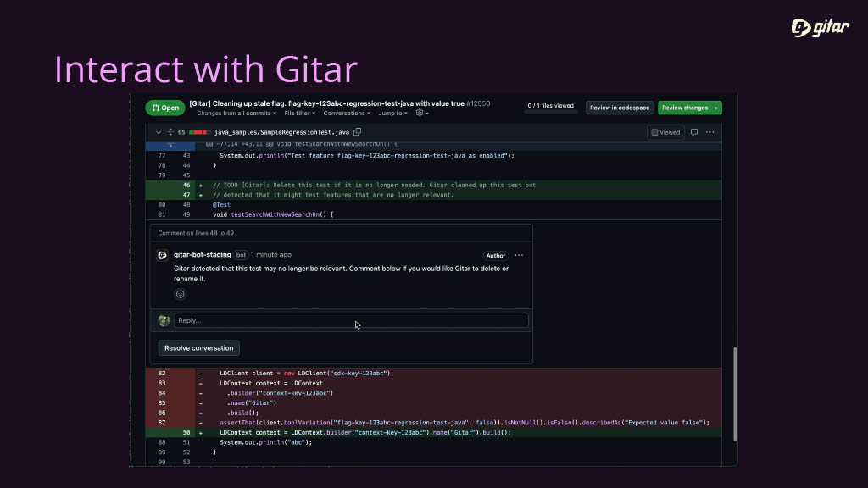This screenshot has width=868, height=488.
Task: Open the File filter dropdown
Action: [299, 114]
